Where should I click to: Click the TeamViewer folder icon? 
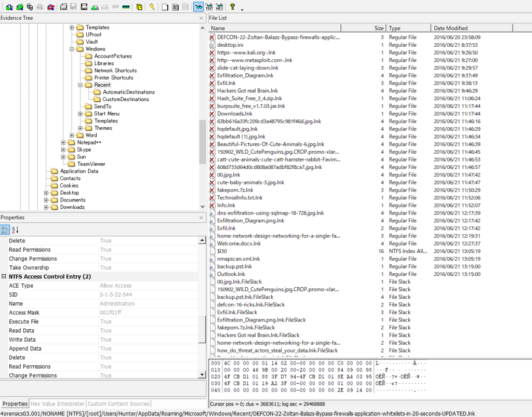(x=71, y=164)
